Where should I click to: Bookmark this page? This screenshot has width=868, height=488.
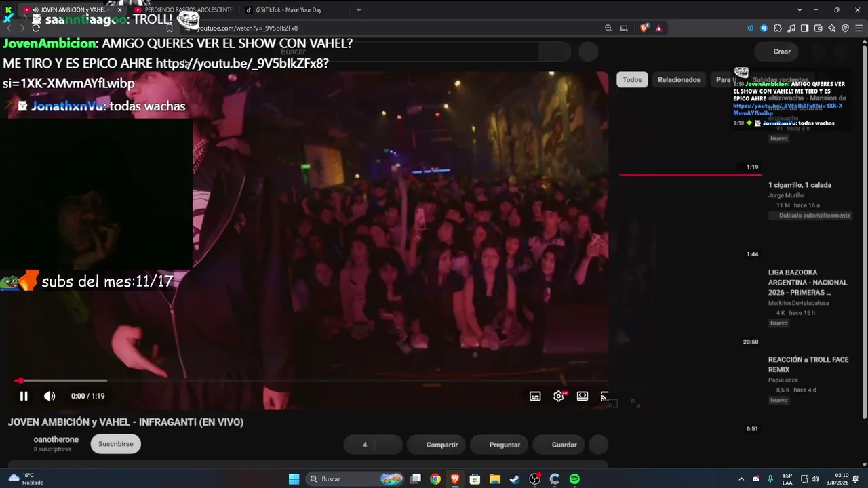point(170,28)
